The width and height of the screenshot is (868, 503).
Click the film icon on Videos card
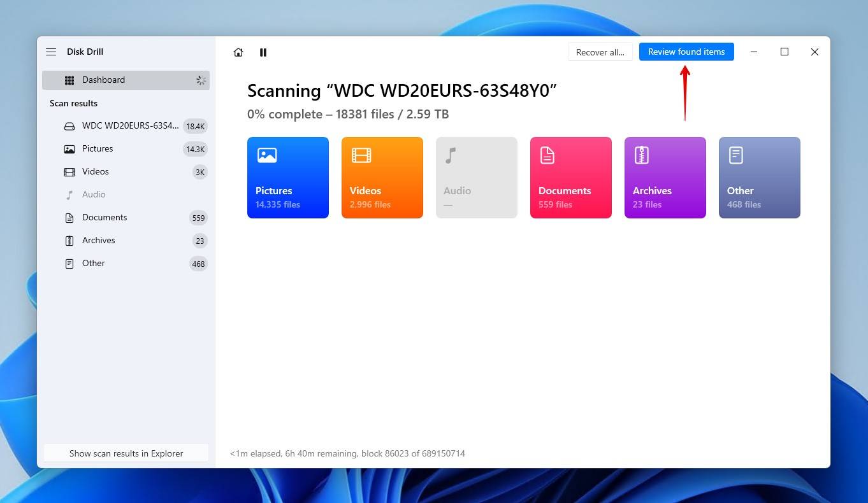click(361, 155)
